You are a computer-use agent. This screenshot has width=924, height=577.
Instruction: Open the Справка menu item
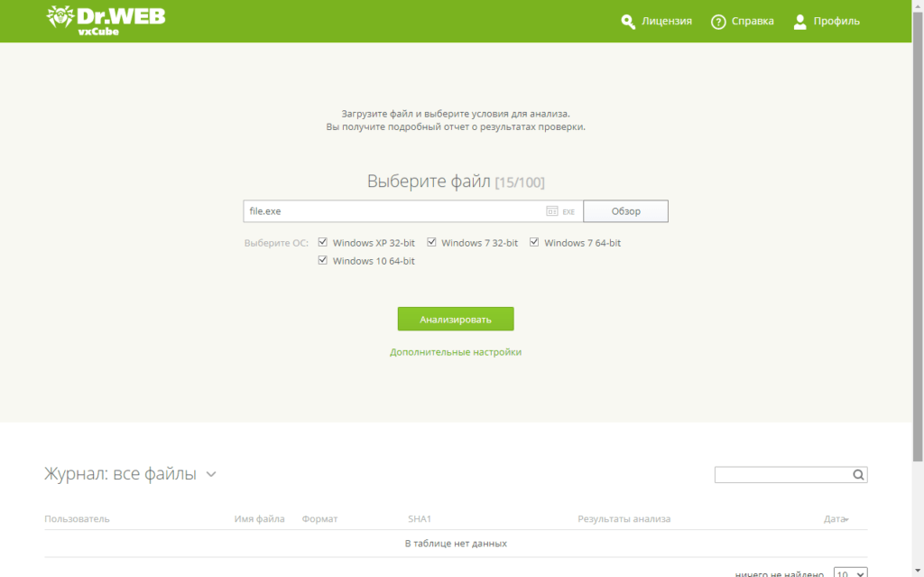[x=753, y=22]
